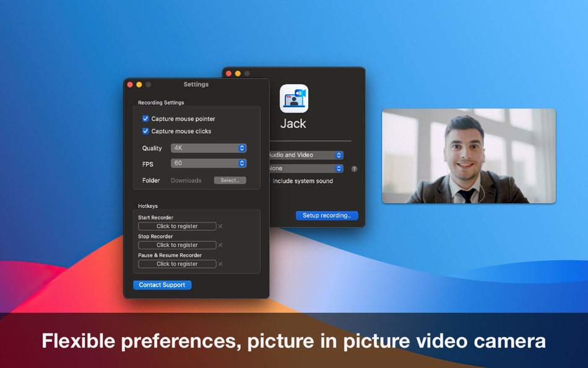The width and height of the screenshot is (588, 368).
Task: Open the dropdown currently set to None
Action: coord(306,169)
